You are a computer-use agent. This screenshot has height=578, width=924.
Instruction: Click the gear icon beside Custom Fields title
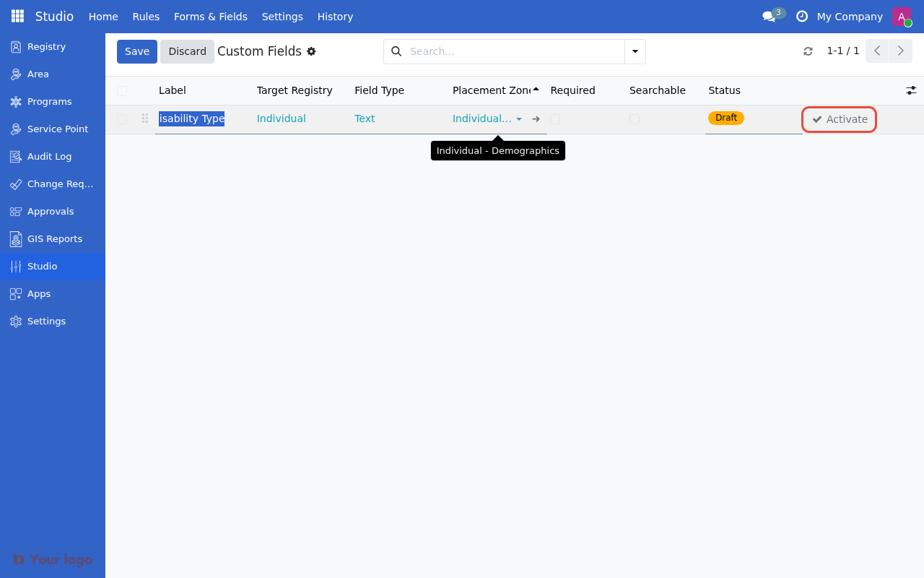[311, 51]
